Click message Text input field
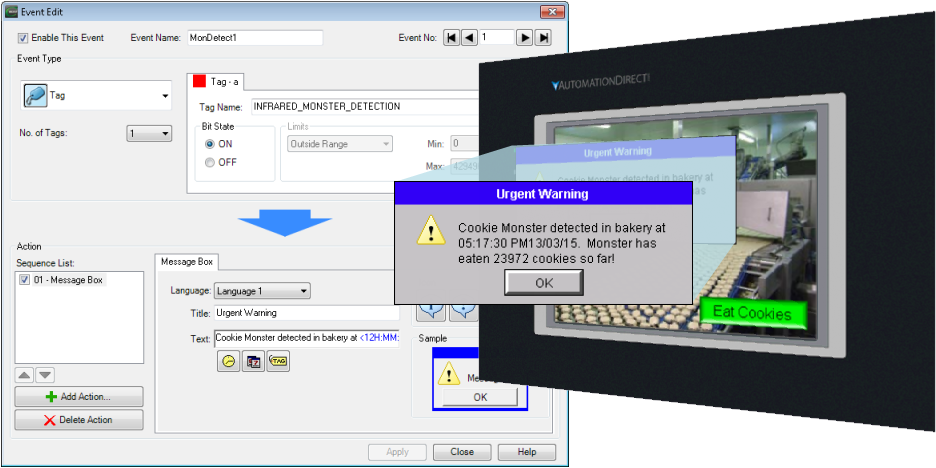 (x=306, y=338)
